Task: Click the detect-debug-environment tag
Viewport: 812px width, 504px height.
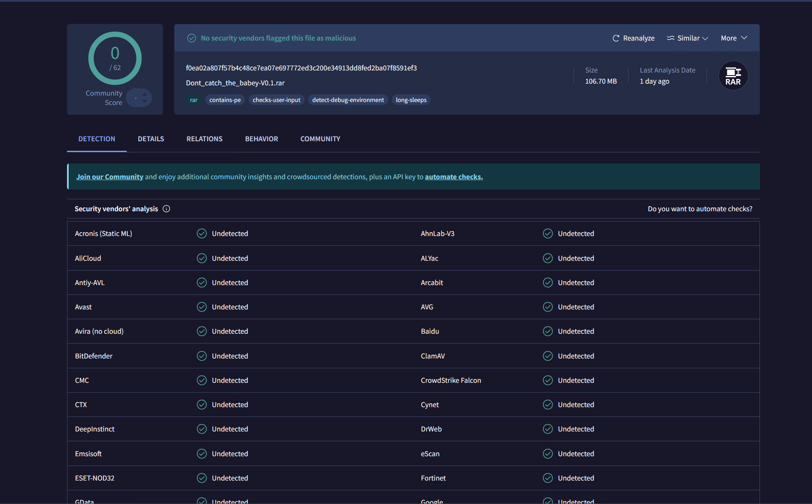Action: (348, 100)
